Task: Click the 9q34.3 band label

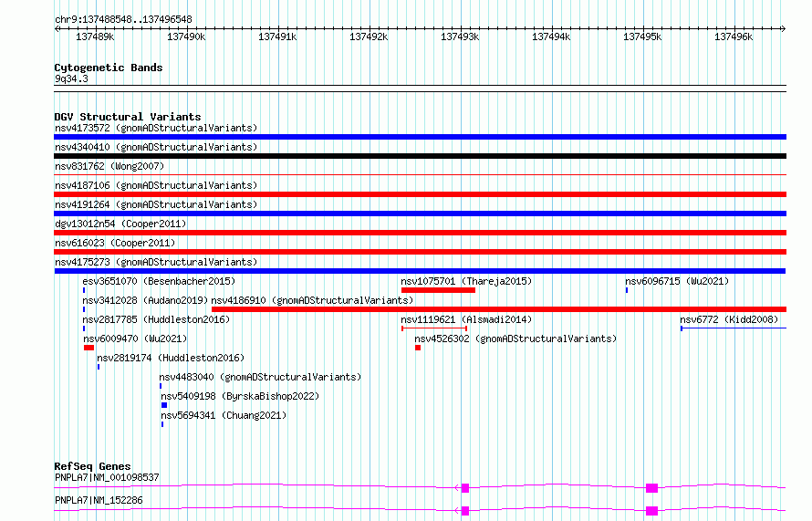Action: 71,78
